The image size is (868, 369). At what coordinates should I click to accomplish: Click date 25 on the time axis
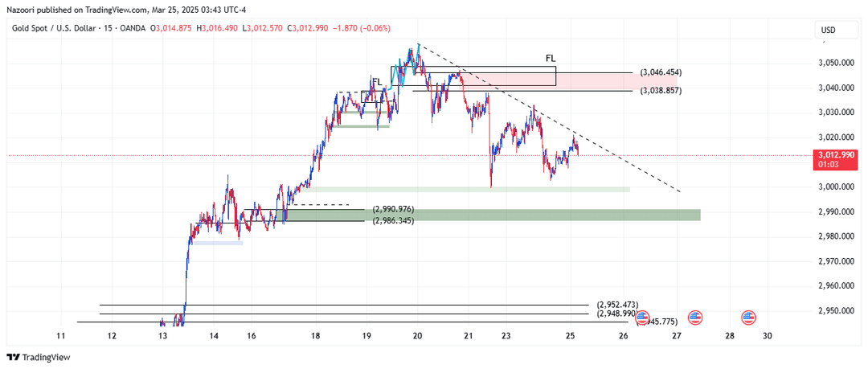tap(571, 336)
